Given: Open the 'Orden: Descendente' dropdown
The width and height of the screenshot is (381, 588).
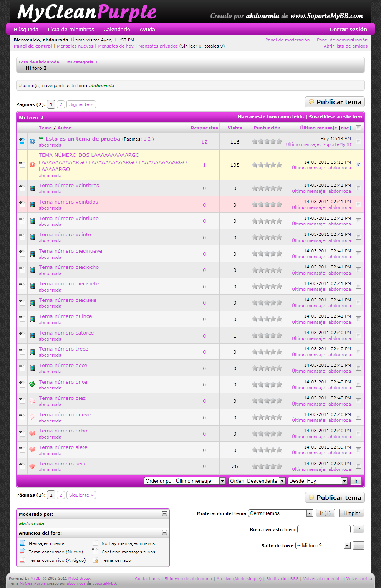Looking at the screenshot, I should tap(257, 481).
